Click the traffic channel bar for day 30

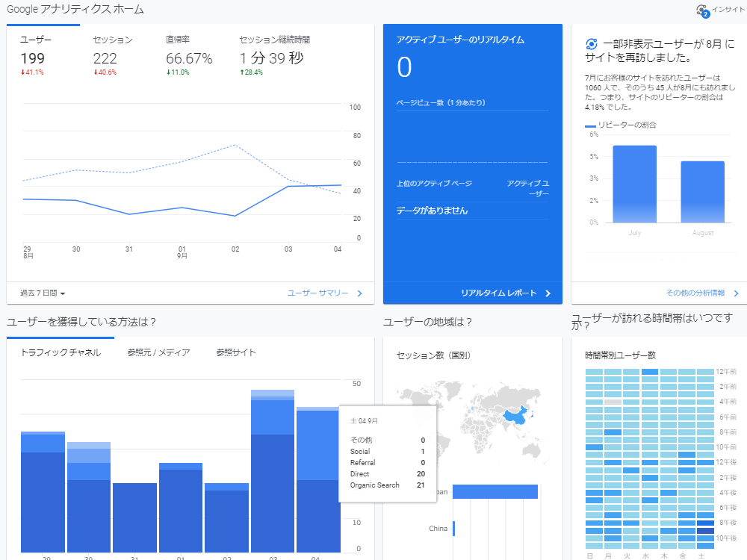click(89, 497)
